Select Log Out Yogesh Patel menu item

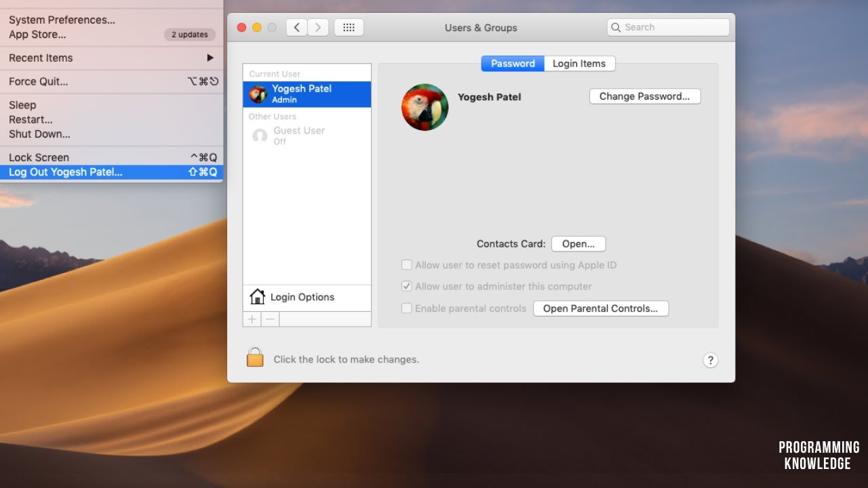point(111,172)
